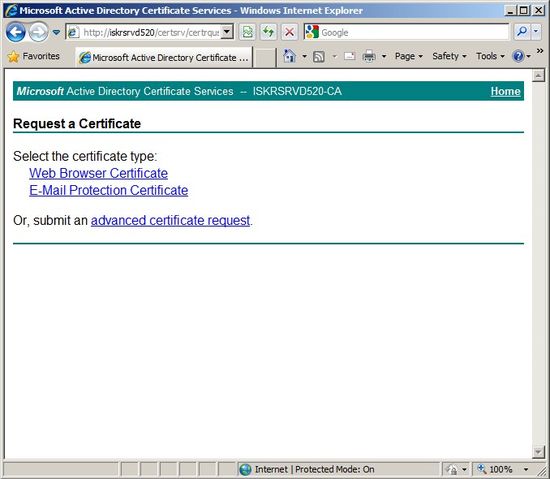Click the magnifier Search button
This screenshot has height=479, width=550.
[x=522, y=32]
